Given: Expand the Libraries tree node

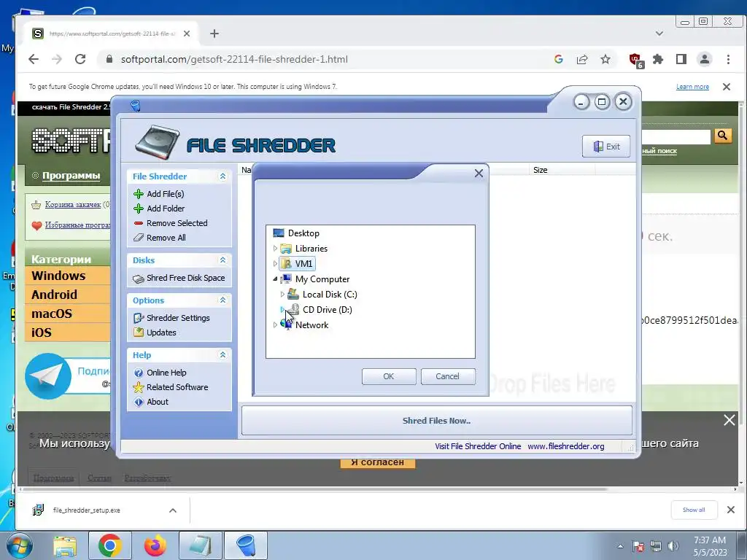Looking at the screenshot, I should [x=275, y=249].
